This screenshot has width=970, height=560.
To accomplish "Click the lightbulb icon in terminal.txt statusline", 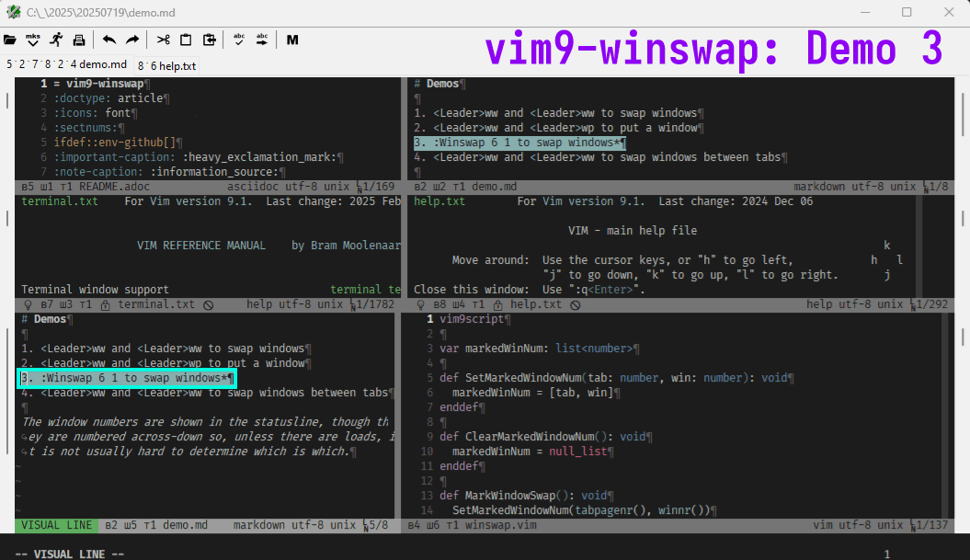I will pos(28,305).
